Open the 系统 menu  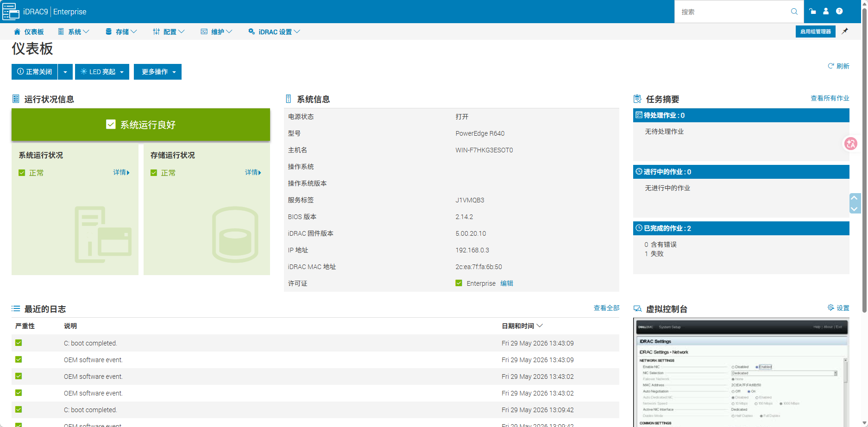pyautogui.click(x=73, y=31)
